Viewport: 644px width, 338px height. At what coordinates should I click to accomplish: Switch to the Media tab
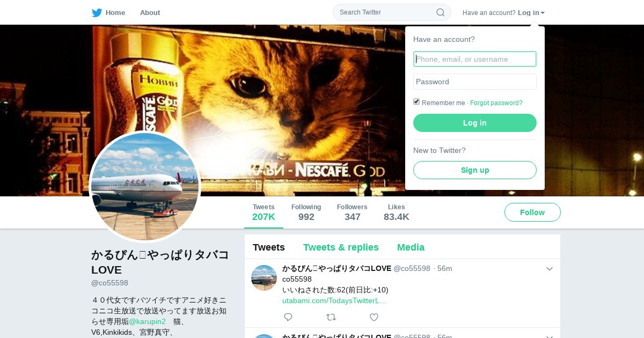(411, 247)
